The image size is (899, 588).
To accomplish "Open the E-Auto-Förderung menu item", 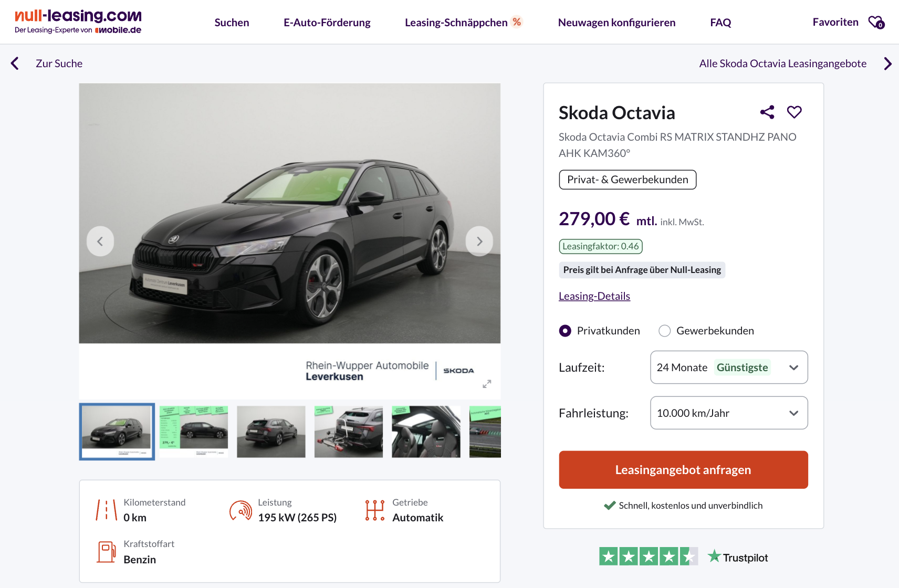I will (x=327, y=23).
